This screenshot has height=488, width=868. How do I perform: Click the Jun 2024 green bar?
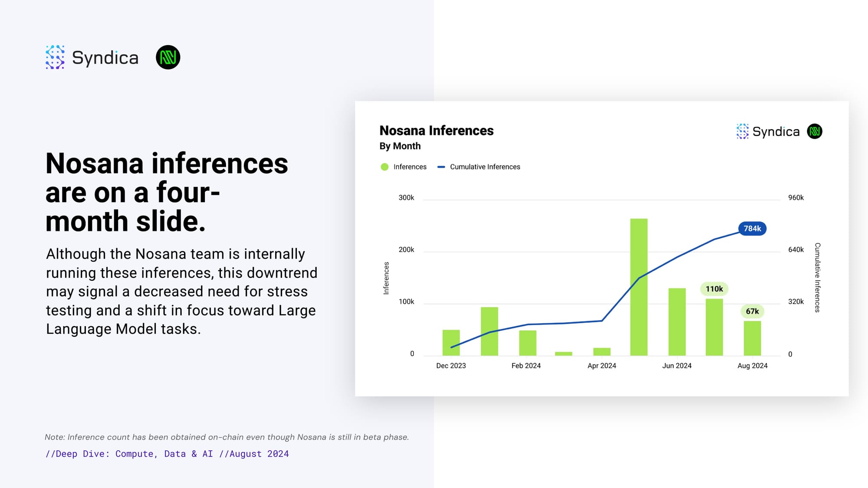(x=677, y=322)
